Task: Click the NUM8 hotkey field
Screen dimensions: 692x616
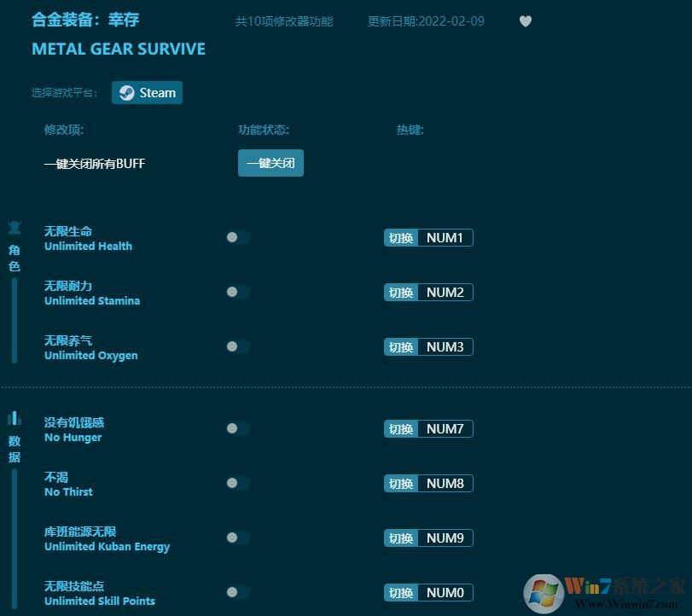Action: pyautogui.click(x=445, y=483)
